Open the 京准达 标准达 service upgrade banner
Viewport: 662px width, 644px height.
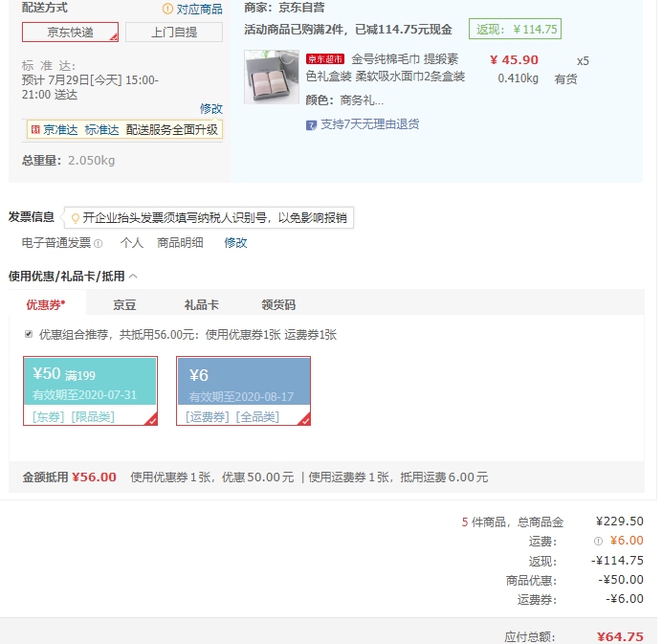point(124,129)
